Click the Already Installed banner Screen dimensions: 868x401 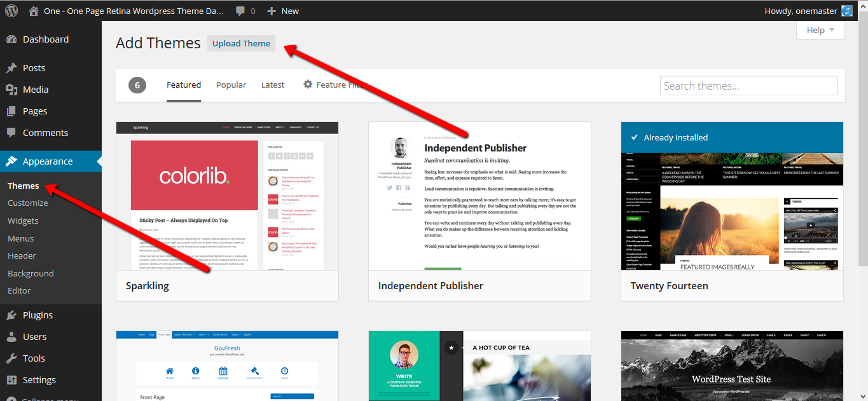732,137
